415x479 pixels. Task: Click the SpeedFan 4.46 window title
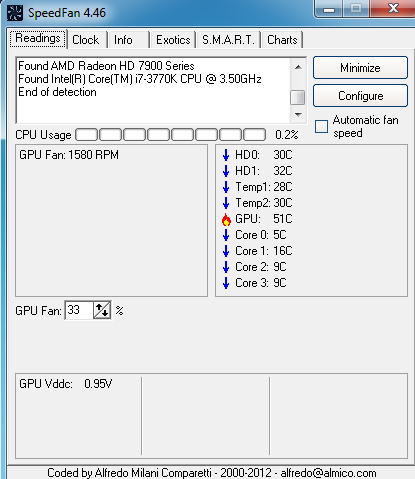pyautogui.click(x=67, y=13)
